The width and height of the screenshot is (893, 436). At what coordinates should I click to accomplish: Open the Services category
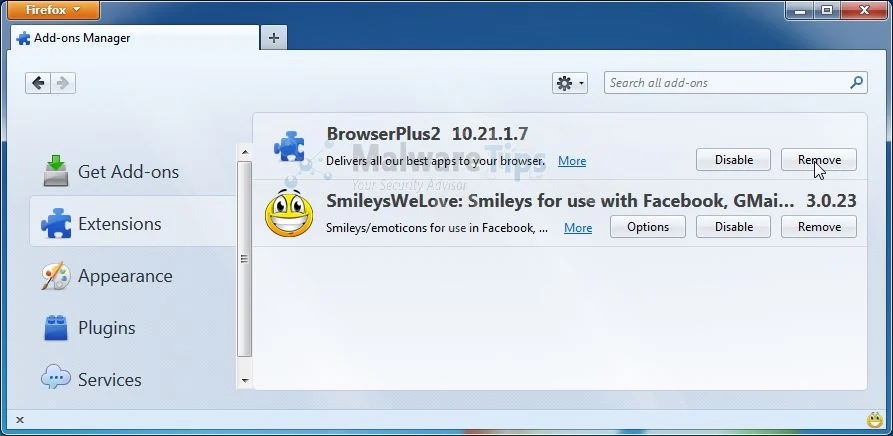pos(133,379)
